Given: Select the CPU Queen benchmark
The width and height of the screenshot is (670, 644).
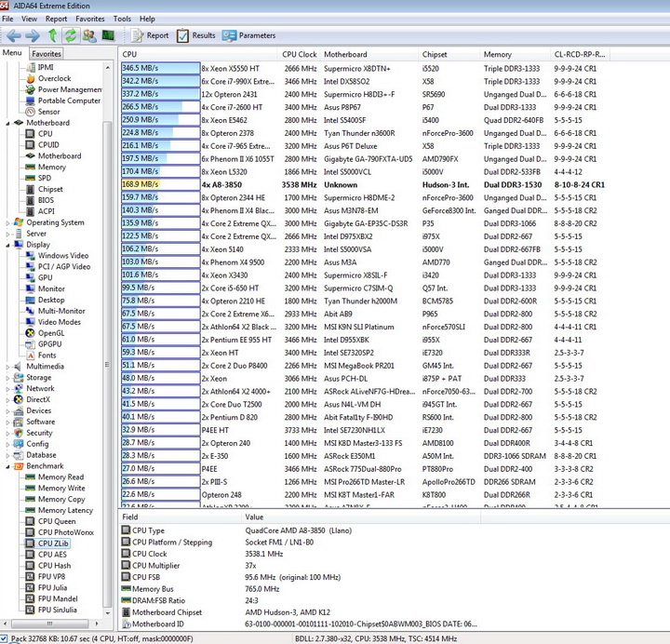Looking at the screenshot, I should tap(51, 521).
